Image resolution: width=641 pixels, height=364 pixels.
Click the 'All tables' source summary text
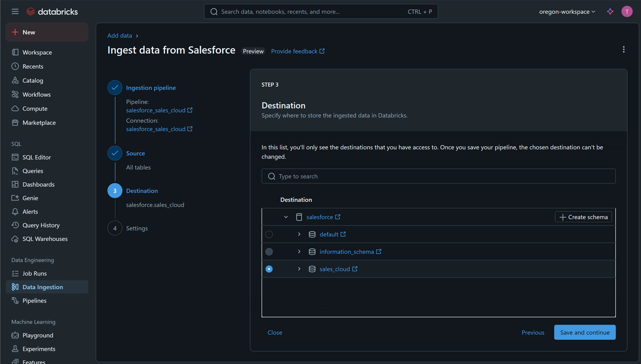pyautogui.click(x=138, y=167)
